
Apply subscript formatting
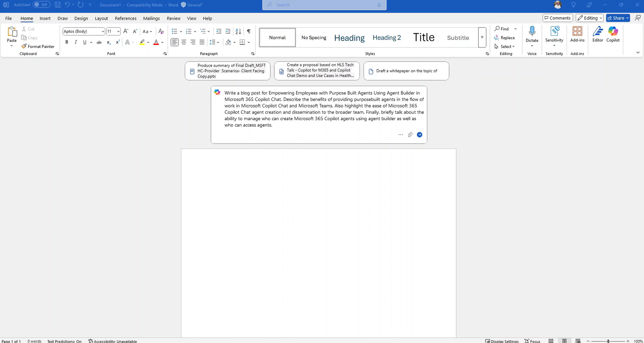point(109,42)
